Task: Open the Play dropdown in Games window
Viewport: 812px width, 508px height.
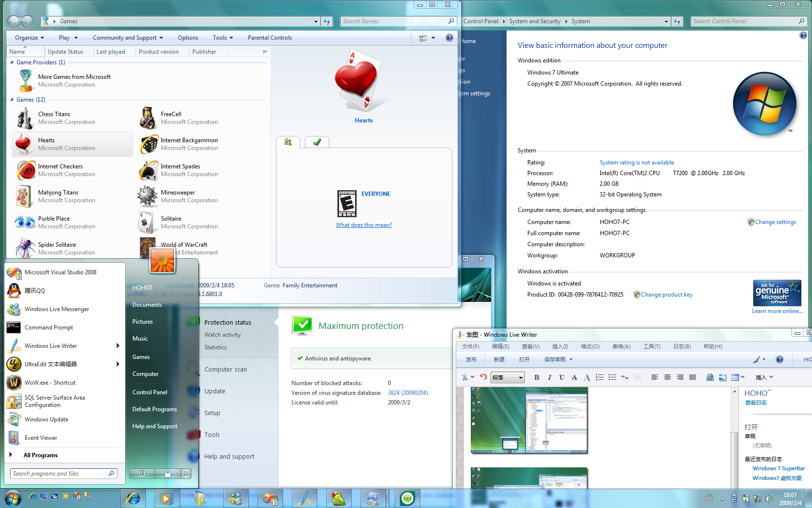Action: point(68,38)
